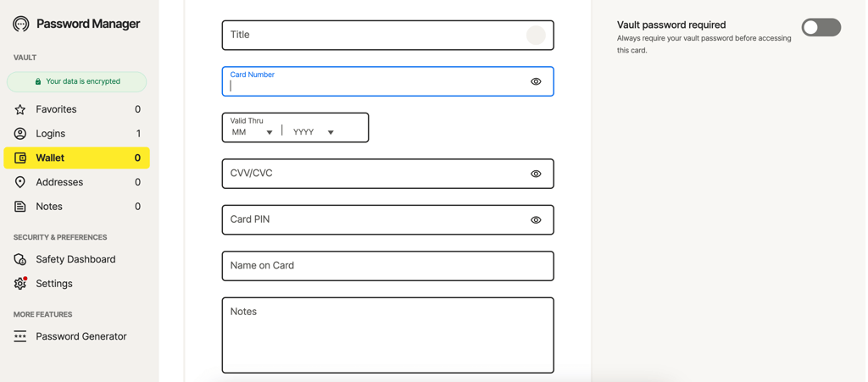The image size is (868, 382).
Task: Open the Safety Dashboard
Action: [76, 259]
